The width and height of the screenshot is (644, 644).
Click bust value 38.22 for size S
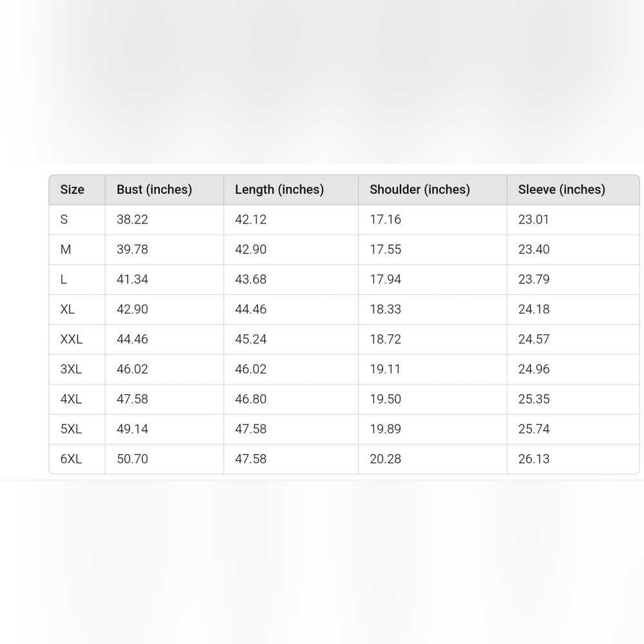(x=132, y=220)
